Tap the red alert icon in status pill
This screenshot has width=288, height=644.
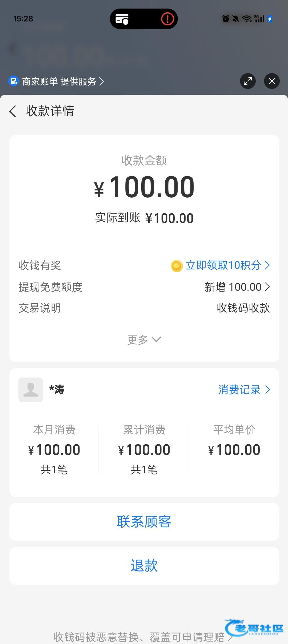point(167,19)
